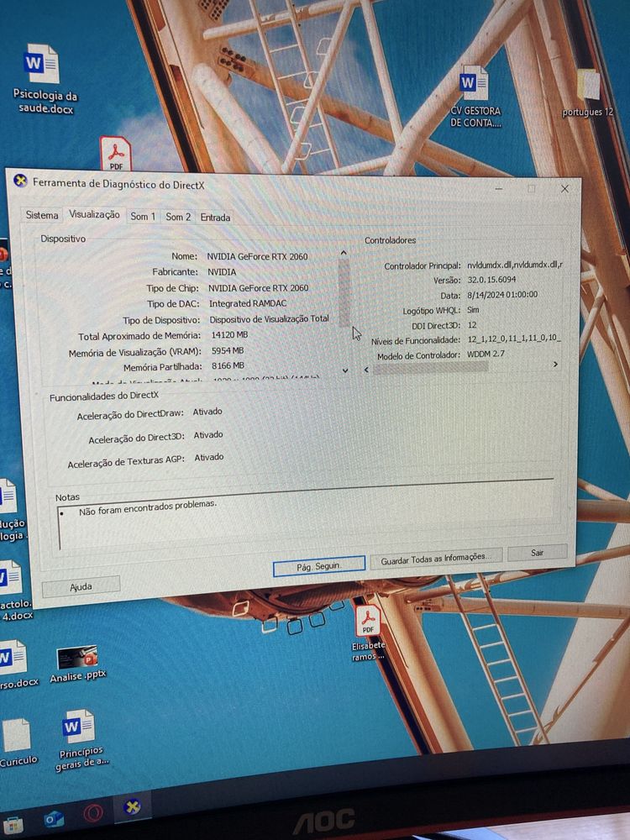Click the DDI Direct3D value 12
The image size is (630, 840).
coord(472,324)
